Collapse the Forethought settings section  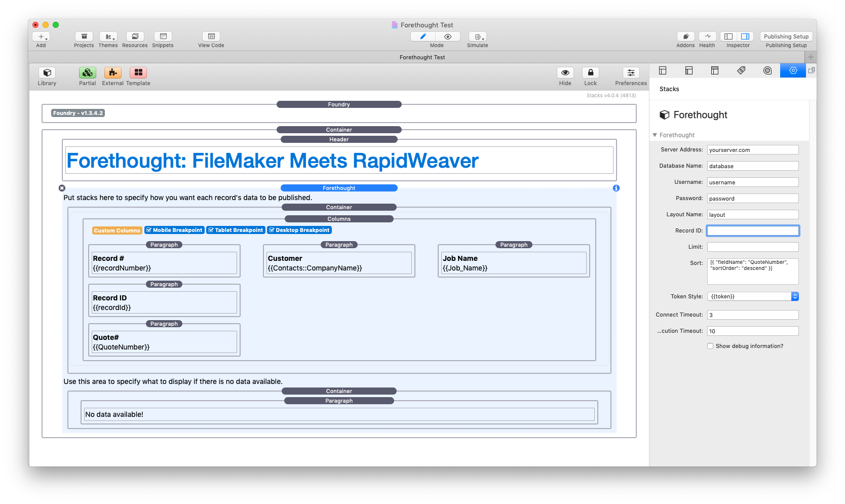(x=655, y=135)
